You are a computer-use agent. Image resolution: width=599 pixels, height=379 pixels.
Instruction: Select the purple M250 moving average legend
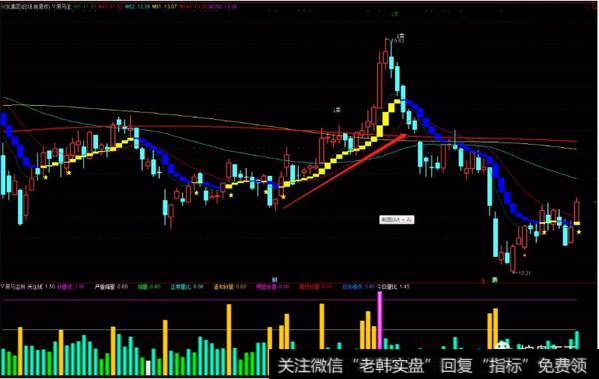pos(224,7)
